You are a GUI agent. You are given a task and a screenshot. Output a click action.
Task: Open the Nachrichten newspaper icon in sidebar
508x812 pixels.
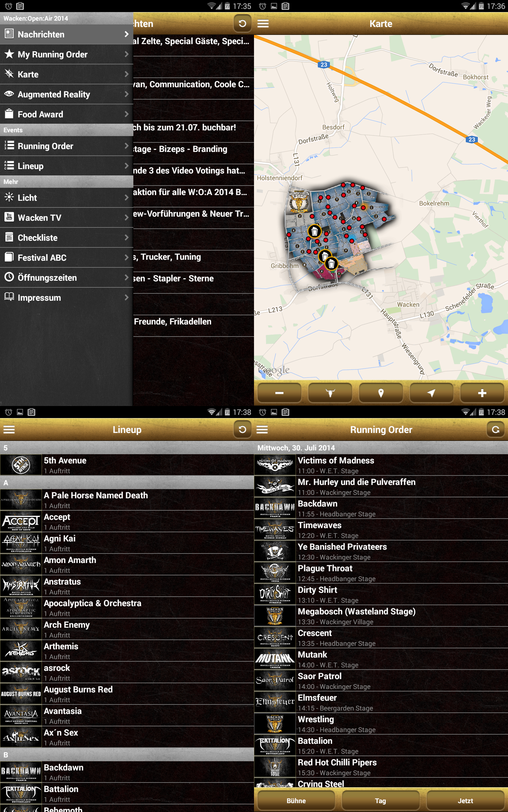coord(9,34)
